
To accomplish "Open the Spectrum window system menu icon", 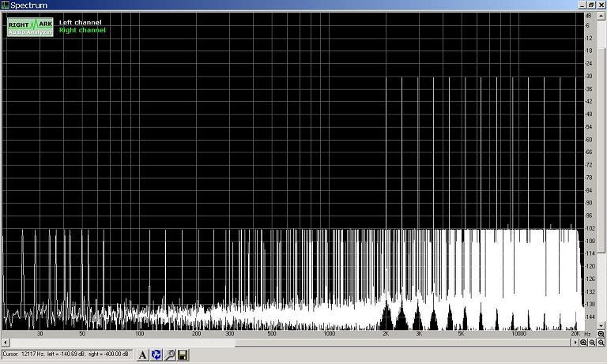I will [x=6, y=5].
